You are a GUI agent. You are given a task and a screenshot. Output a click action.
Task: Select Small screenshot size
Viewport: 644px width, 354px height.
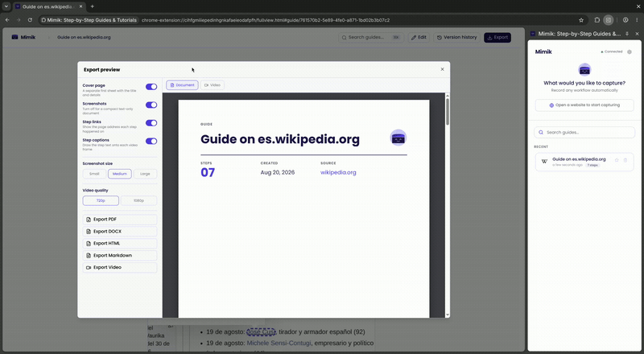pyautogui.click(x=94, y=174)
